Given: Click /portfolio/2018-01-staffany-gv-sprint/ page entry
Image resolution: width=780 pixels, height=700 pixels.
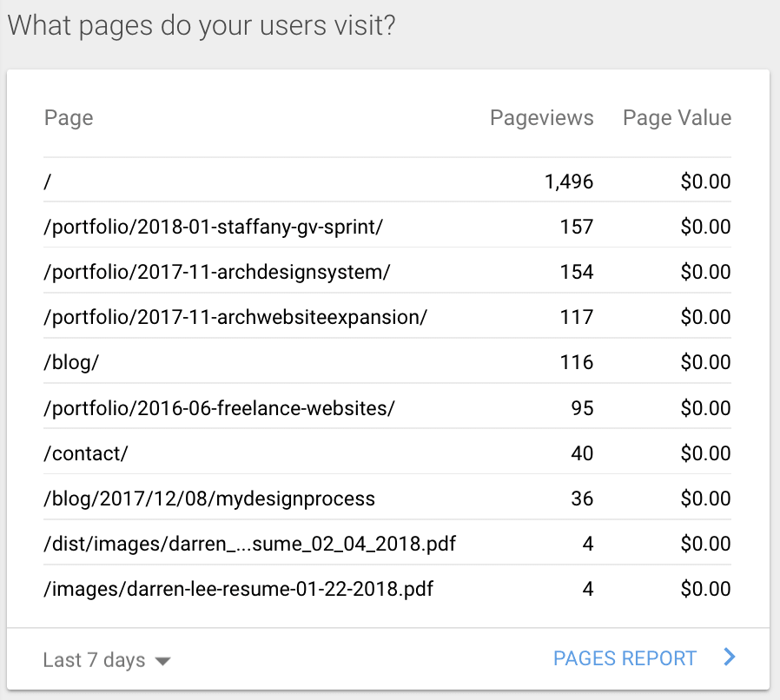Looking at the screenshot, I should (x=213, y=227).
